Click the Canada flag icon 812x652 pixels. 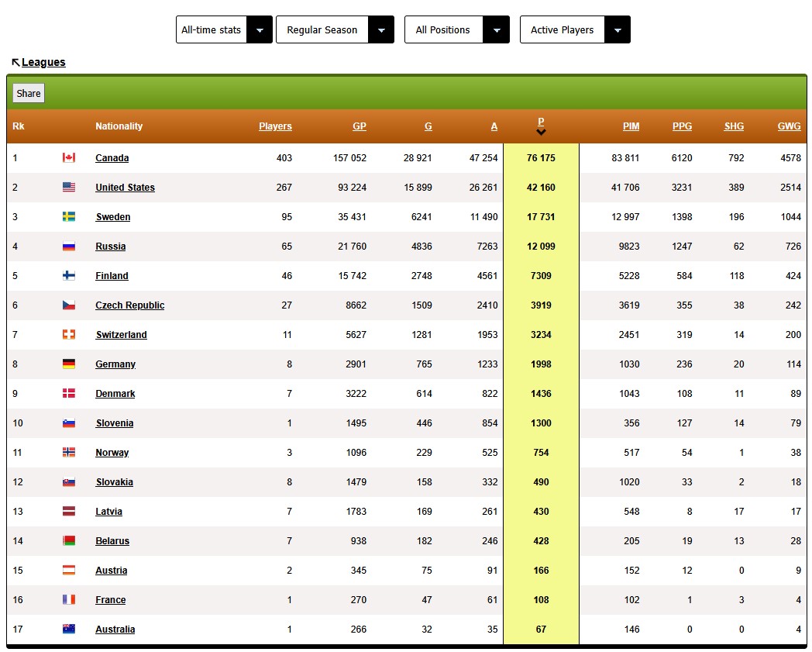pos(69,157)
